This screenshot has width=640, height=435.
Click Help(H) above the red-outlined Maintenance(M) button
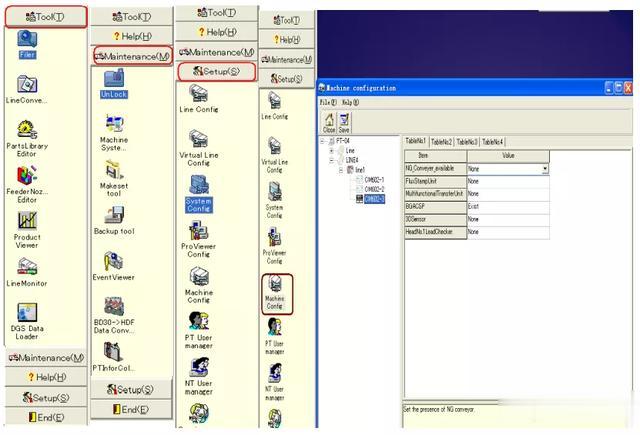pos(132,36)
